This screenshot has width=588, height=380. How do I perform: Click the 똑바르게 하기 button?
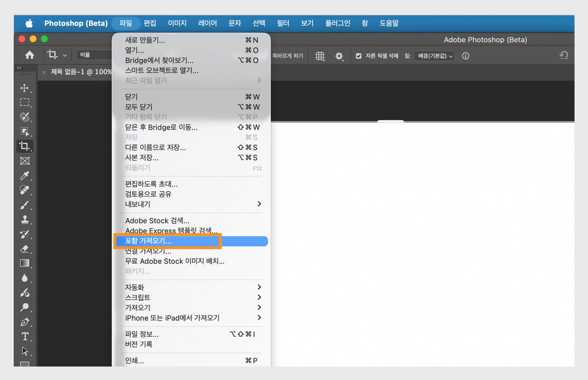coord(287,56)
